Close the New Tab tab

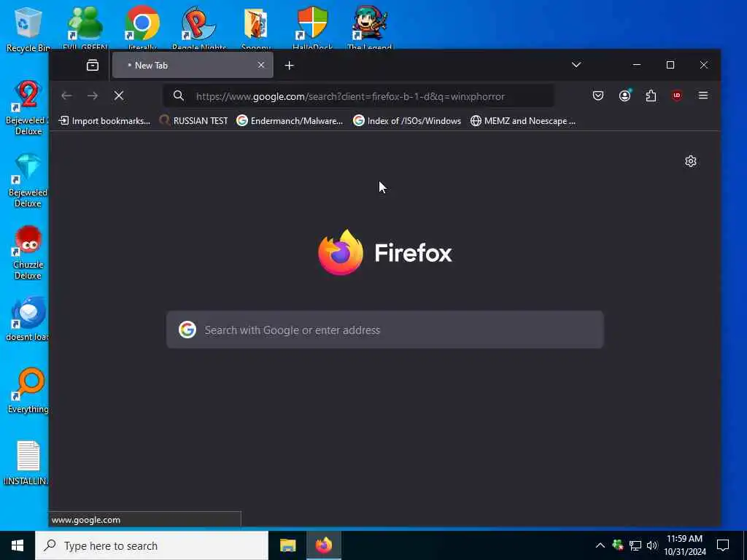click(261, 65)
